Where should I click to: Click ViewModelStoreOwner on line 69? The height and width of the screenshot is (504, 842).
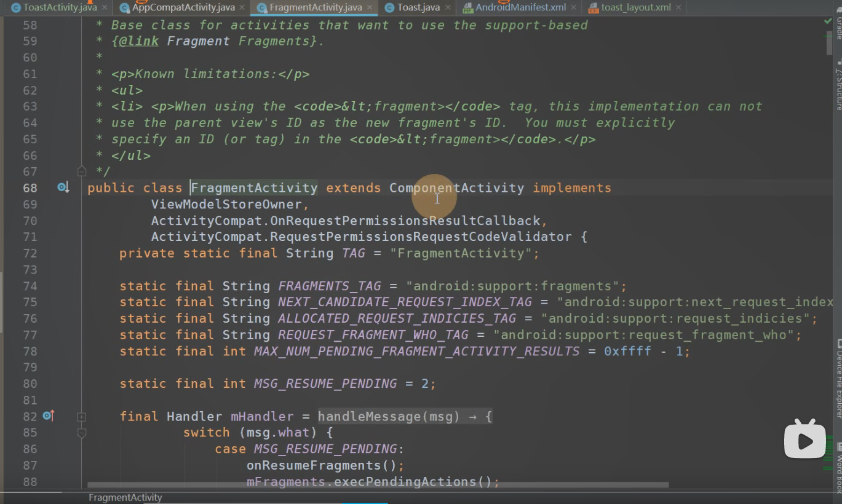pos(226,204)
